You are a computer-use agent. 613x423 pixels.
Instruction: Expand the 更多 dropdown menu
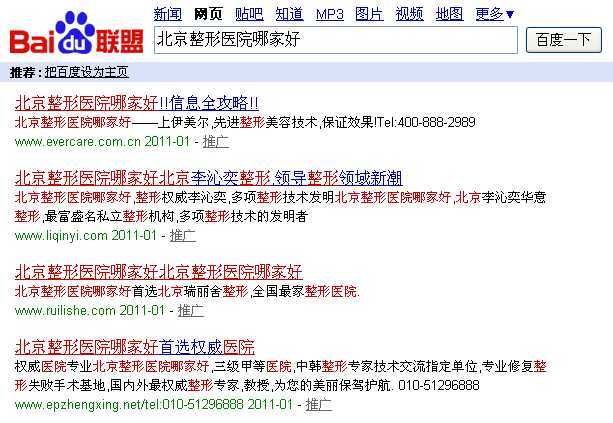495,14
